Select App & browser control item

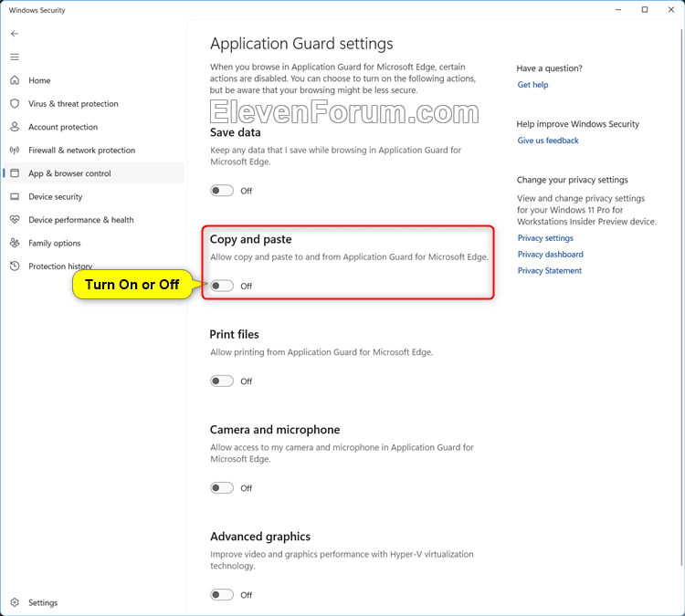(93, 173)
